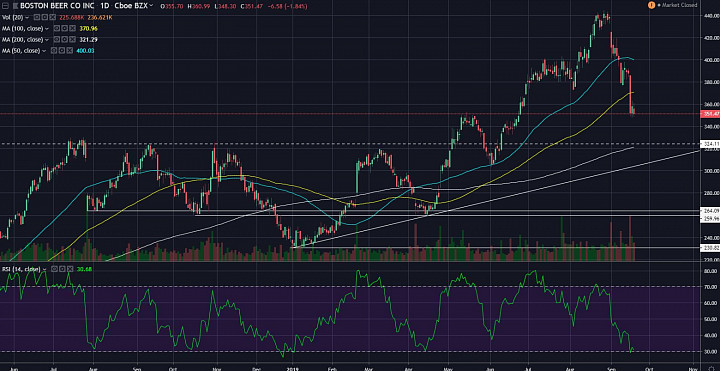Click the Nov label at the far right of the time axis
The image size is (720, 371).
[x=694, y=368]
